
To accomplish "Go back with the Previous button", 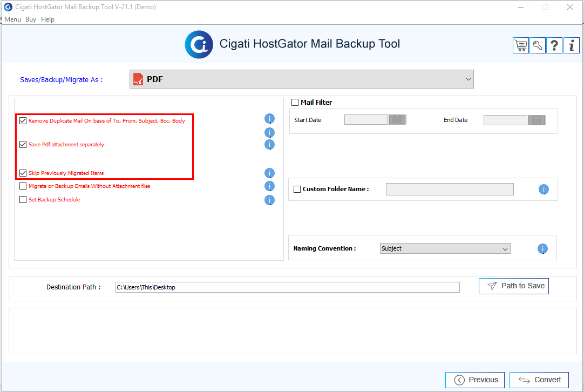I will (x=475, y=380).
